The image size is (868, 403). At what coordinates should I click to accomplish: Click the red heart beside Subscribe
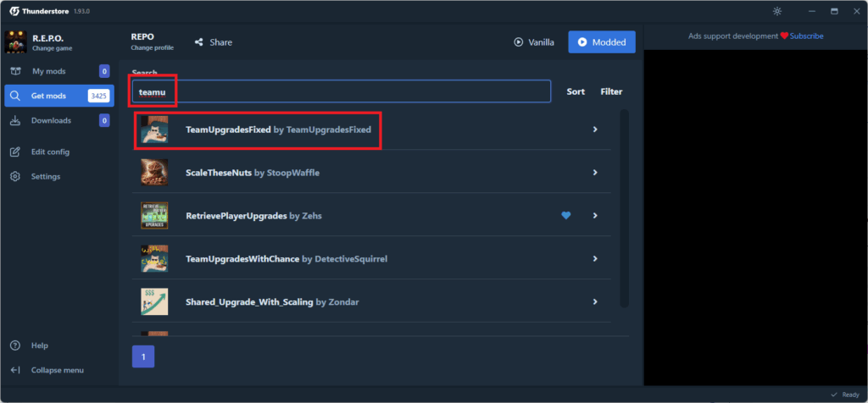tap(784, 36)
